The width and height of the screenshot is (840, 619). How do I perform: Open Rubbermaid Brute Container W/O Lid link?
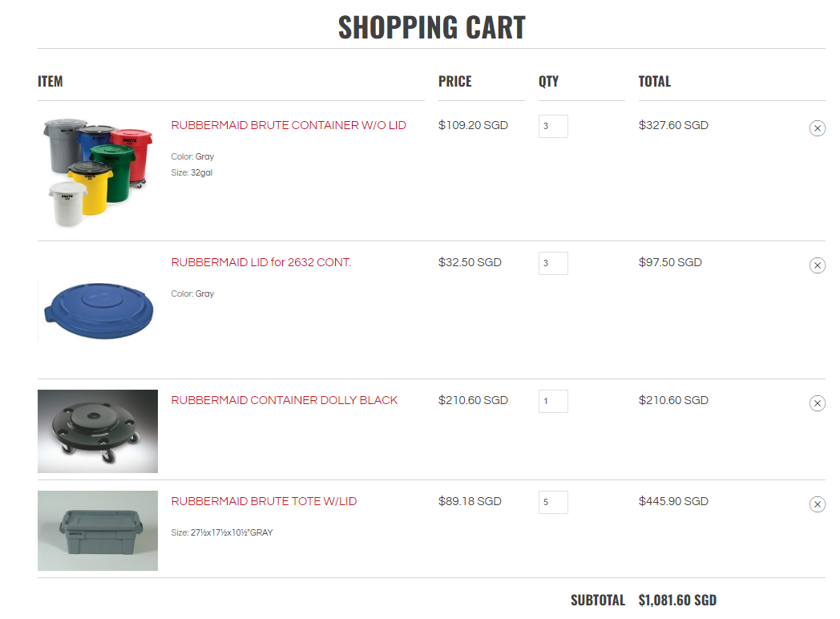(289, 125)
